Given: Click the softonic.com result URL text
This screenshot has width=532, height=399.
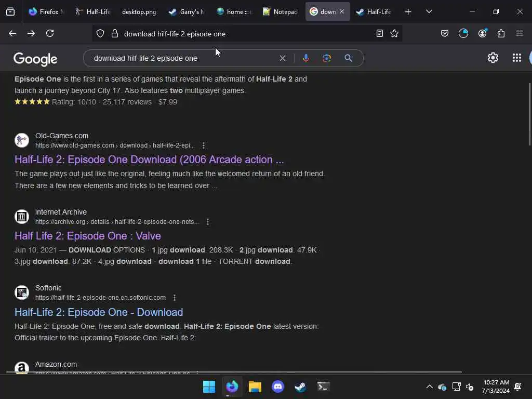Looking at the screenshot, I should (100, 298).
